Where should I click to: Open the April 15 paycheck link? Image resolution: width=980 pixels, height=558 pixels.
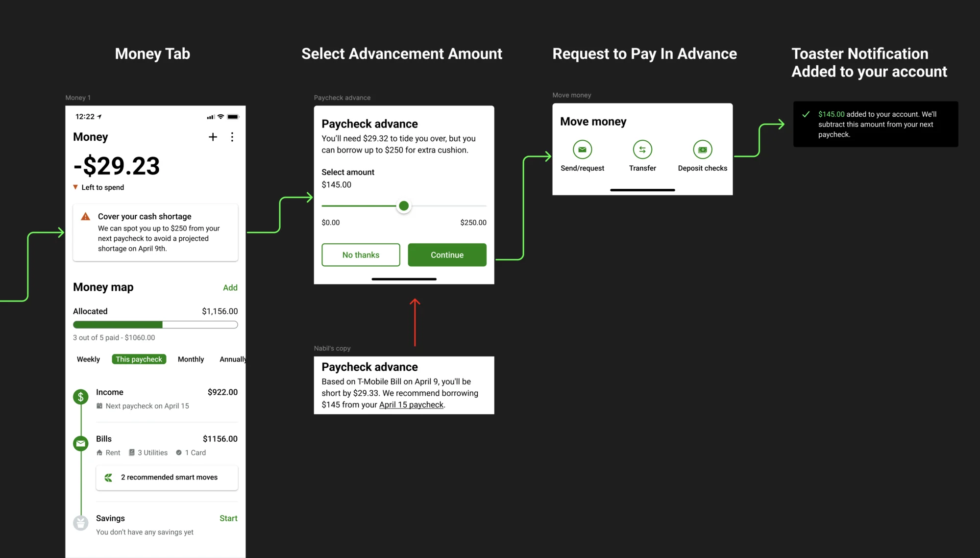[x=411, y=405]
